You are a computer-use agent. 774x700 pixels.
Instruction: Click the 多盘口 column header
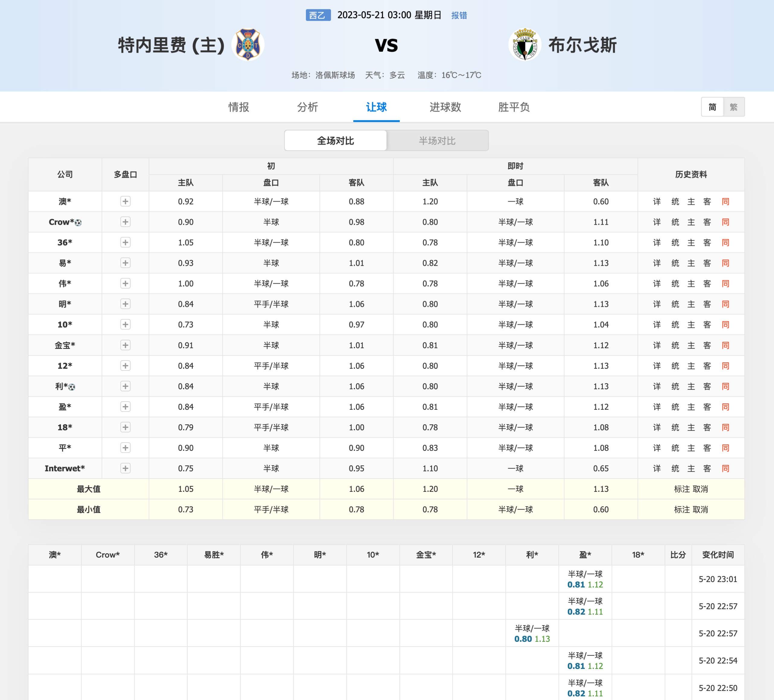(x=125, y=174)
